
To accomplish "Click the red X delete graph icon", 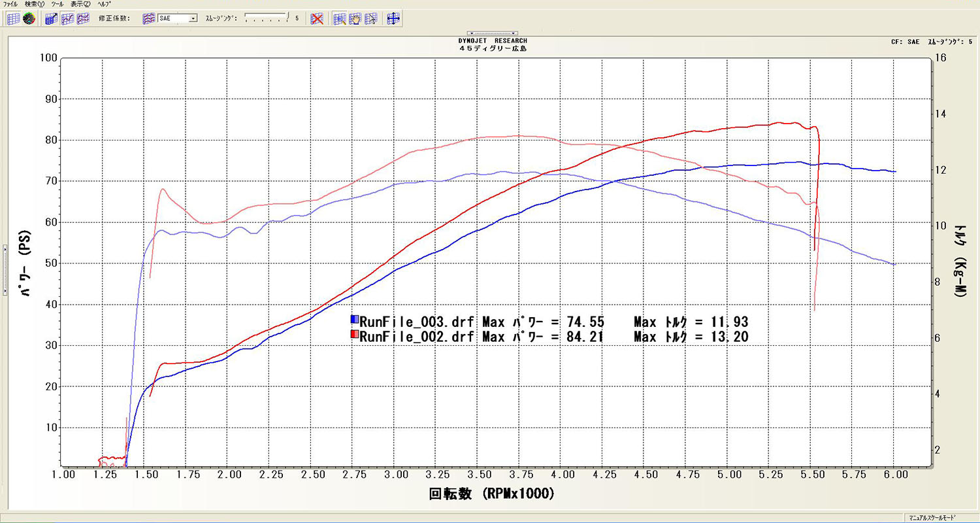I will click(317, 18).
